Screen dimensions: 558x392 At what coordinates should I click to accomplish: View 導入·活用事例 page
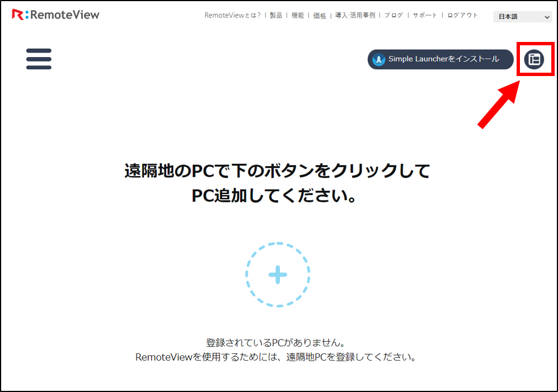[355, 15]
